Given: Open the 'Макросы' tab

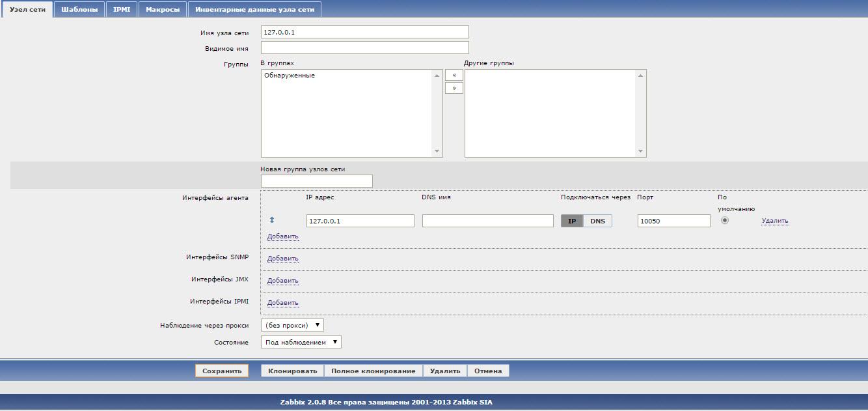Looking at the screenshot, I should click(x=163, y=9).
